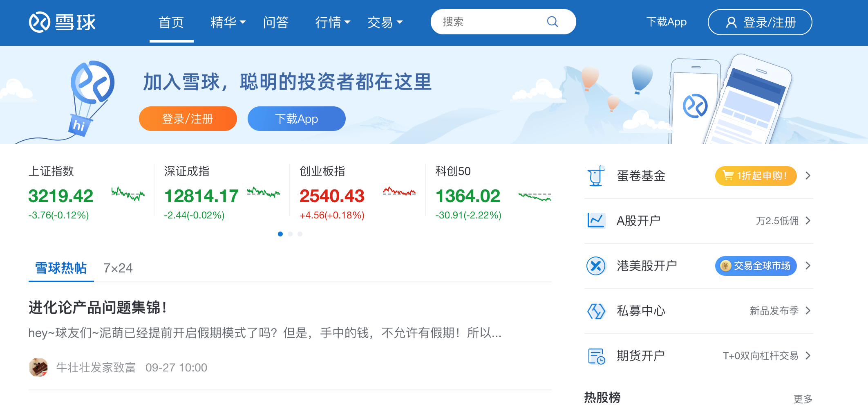Click the A股开户 chart icon
This screenshot has width=868, height=405.
(x=597, y=220)
